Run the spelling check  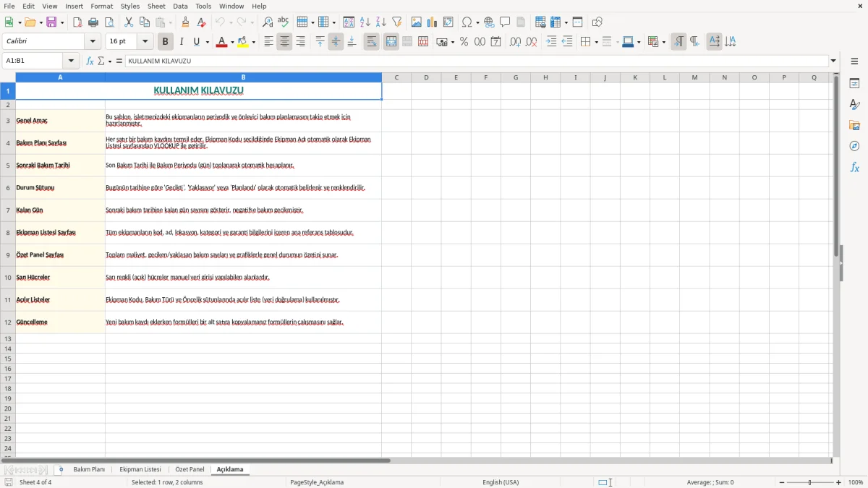[284, 22]
